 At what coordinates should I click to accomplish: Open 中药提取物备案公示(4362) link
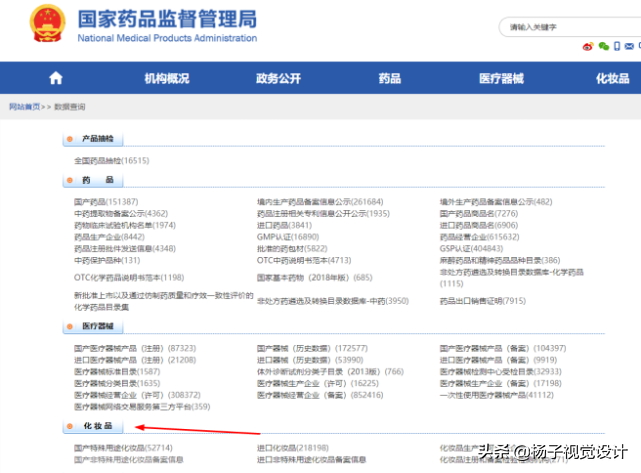[x=121, y=213]
